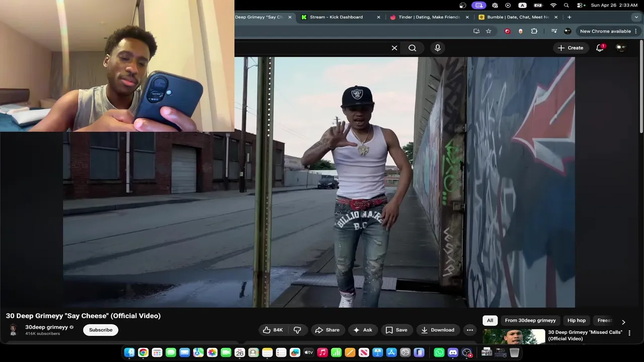Open 30deep grimeyy channel name link
The image size is (644, 362).
tap(46, 327)
